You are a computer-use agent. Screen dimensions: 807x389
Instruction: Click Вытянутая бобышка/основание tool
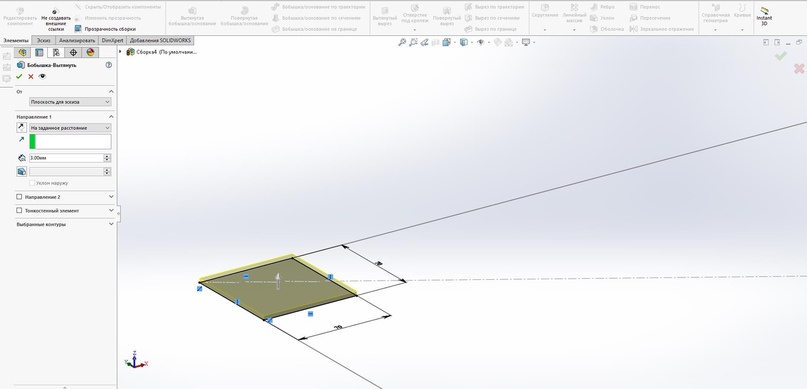pos(192,16)
